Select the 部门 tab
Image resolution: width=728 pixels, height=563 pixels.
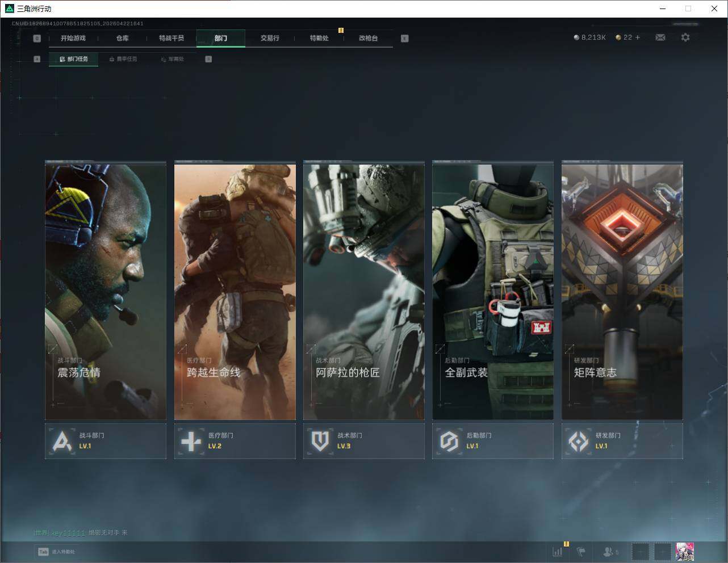[221, 38]
